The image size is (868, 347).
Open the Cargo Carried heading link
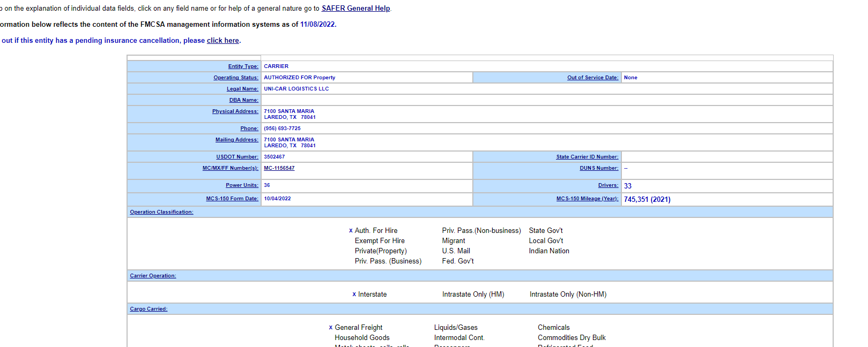point(149,309)
